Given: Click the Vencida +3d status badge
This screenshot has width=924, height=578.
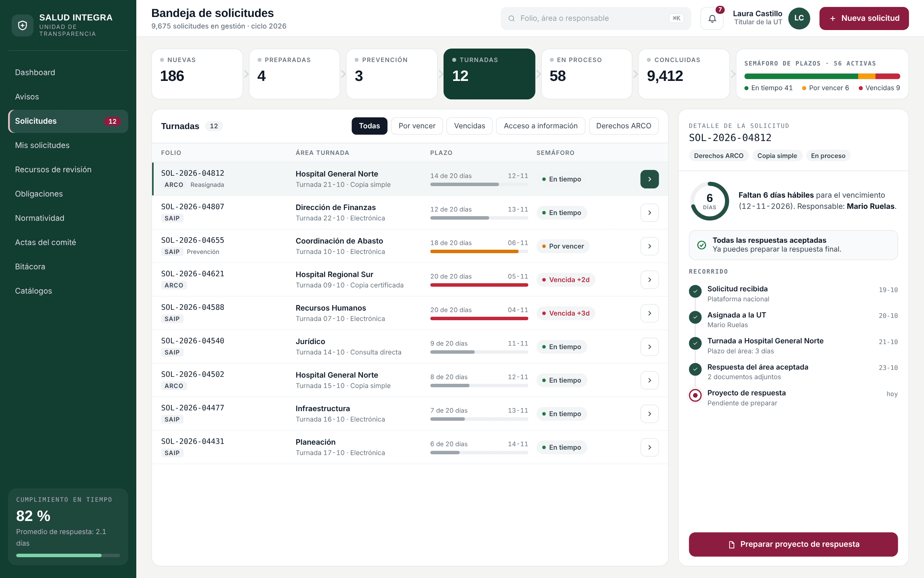Looking at the screenshot, I should (x=566, y=313).
